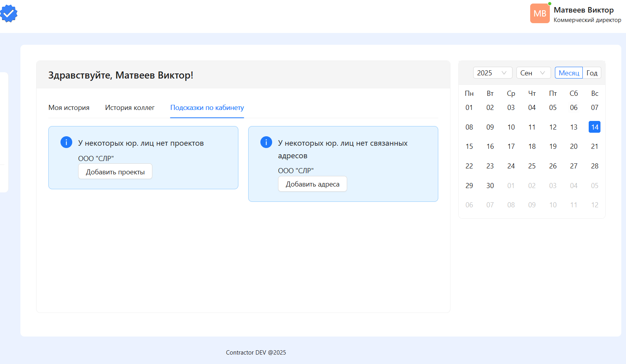
Task: Click the blue verified checkmark logo
Action: [x=9, y=14]
